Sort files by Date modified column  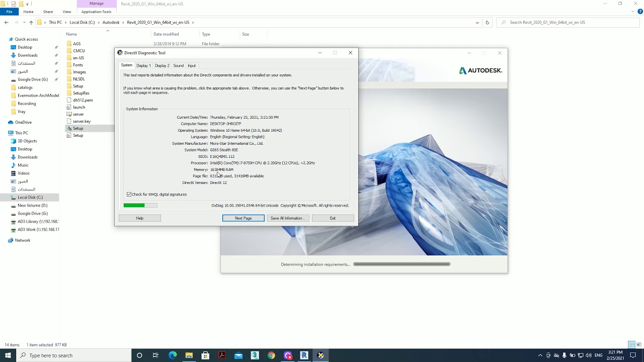[x=166, y=34]
